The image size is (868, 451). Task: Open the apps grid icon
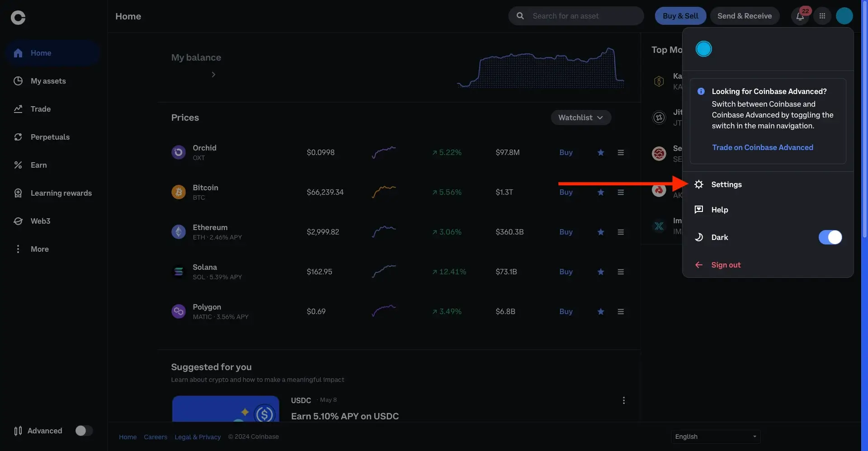click(822, 16)
